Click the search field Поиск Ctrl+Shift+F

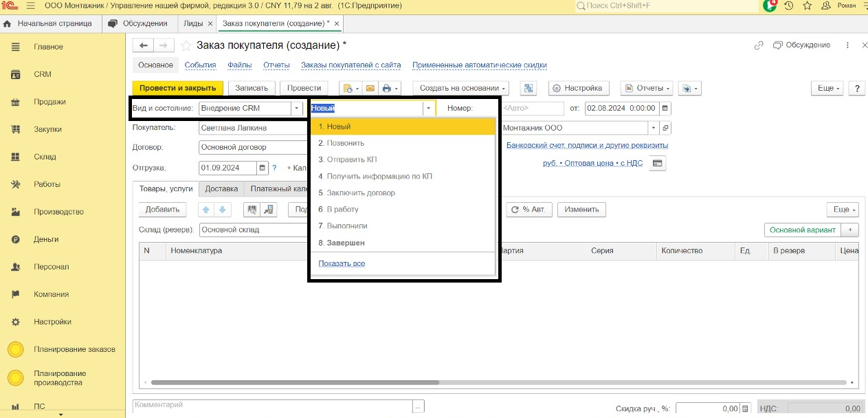tap(667, 5)
